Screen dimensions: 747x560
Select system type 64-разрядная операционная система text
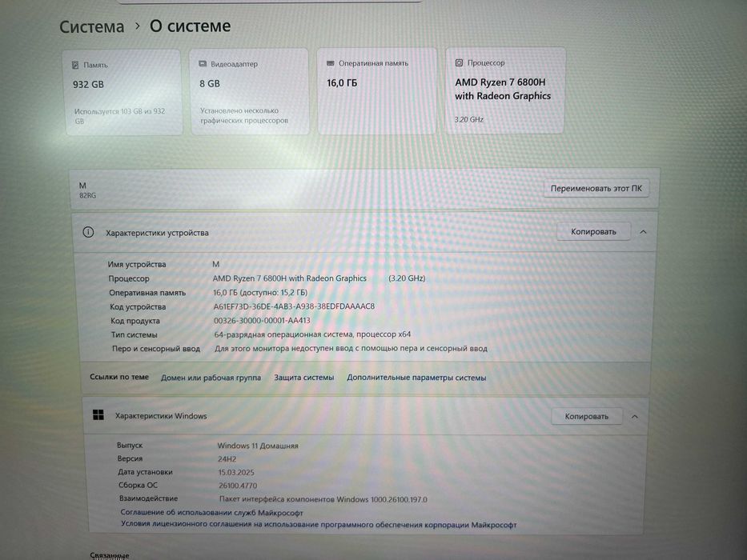click(x=312, y=334)
